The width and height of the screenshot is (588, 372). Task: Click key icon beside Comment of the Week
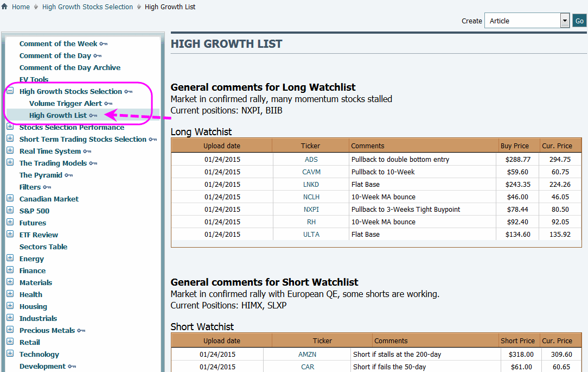[104, 44]
